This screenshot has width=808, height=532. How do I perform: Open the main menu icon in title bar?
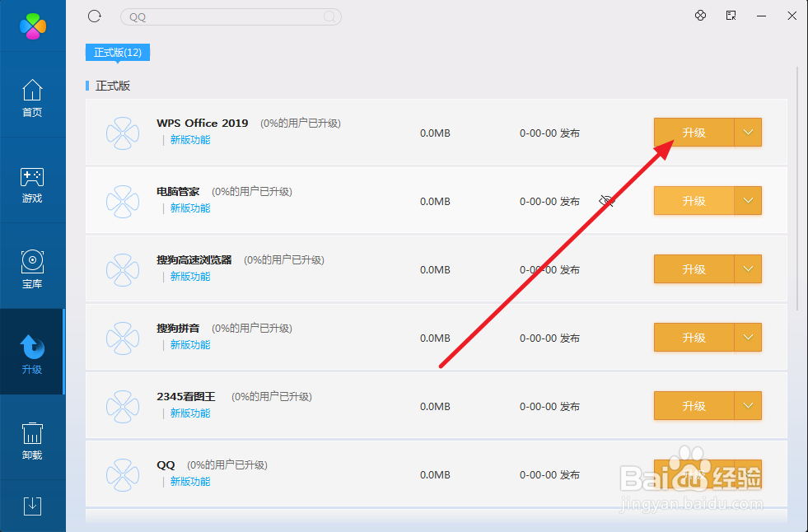[x=731, y=16]
